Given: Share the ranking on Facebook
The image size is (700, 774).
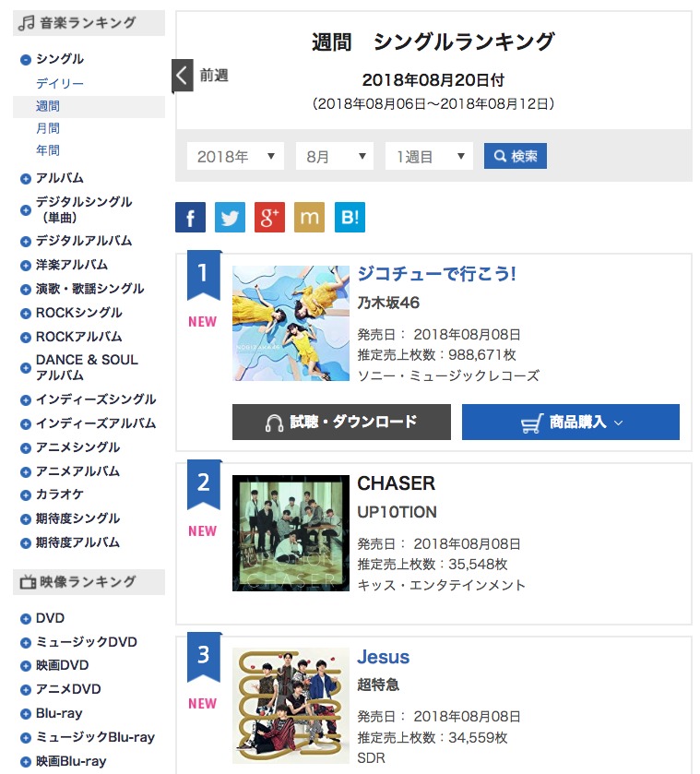Looking at the screenshot, I should [x=190, y=217].
